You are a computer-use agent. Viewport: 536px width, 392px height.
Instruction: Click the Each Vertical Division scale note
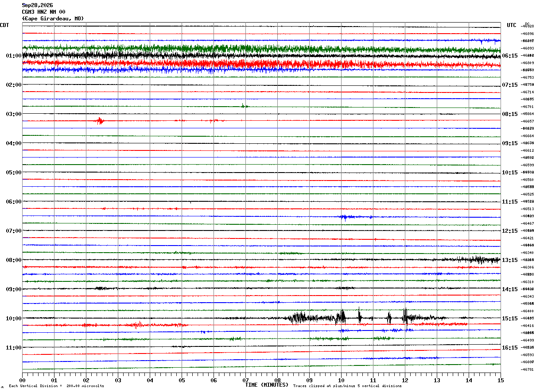[x=56, y=386]
